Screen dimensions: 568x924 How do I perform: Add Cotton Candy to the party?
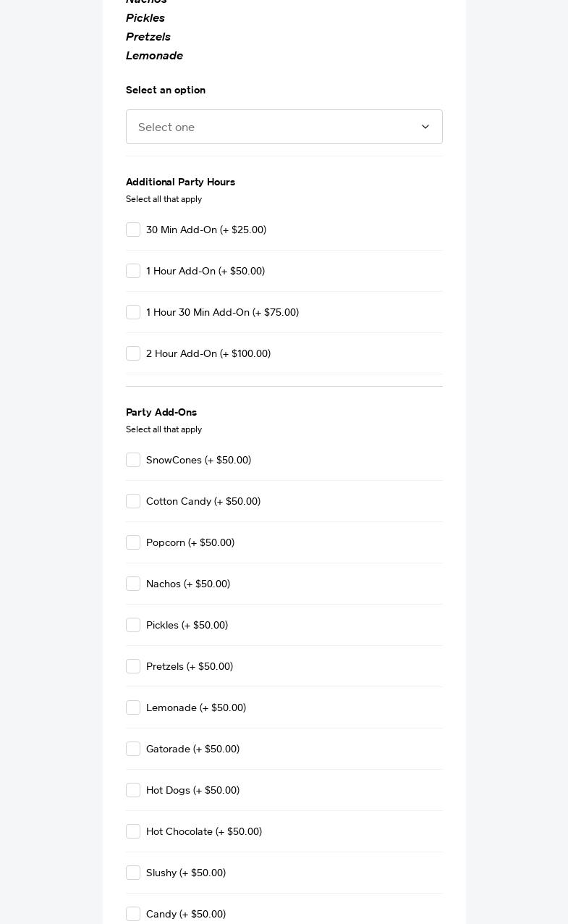133,501
